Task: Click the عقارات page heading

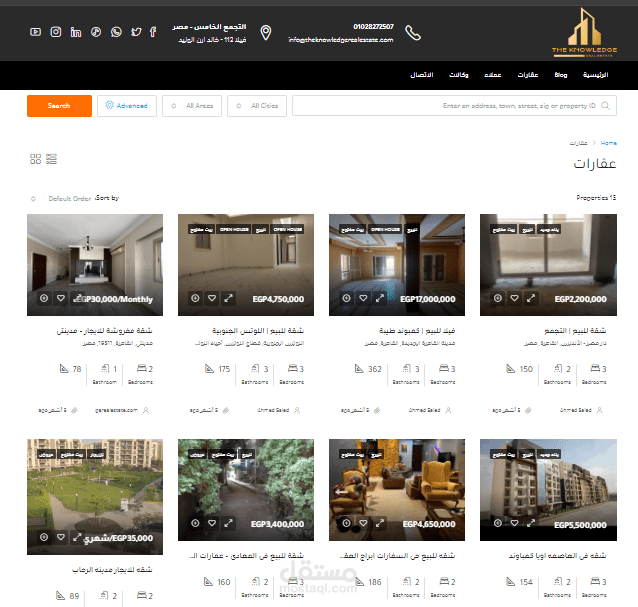Action: (594, 164)
